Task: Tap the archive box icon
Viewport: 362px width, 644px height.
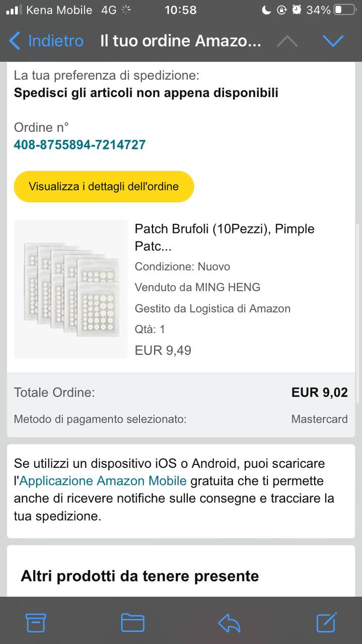Action: click(x=36, y=623)
